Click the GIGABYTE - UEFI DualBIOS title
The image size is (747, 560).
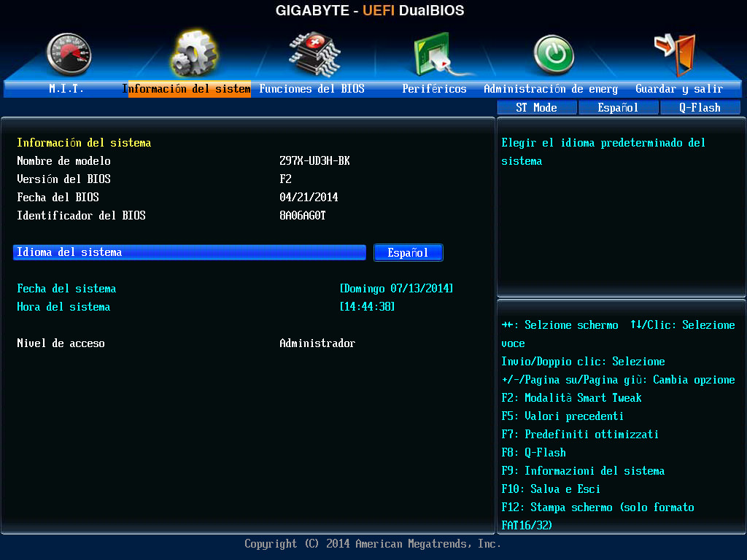pos(370,10)
